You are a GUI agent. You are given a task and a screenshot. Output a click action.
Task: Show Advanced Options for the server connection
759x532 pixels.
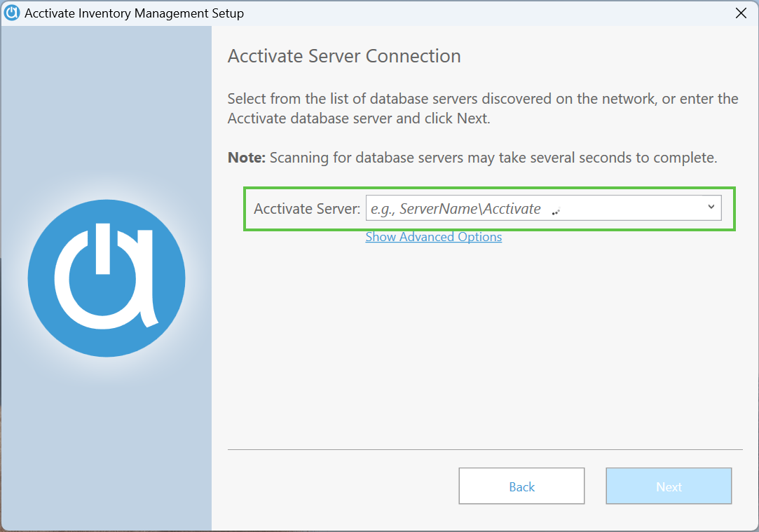[x=433, y=237]
